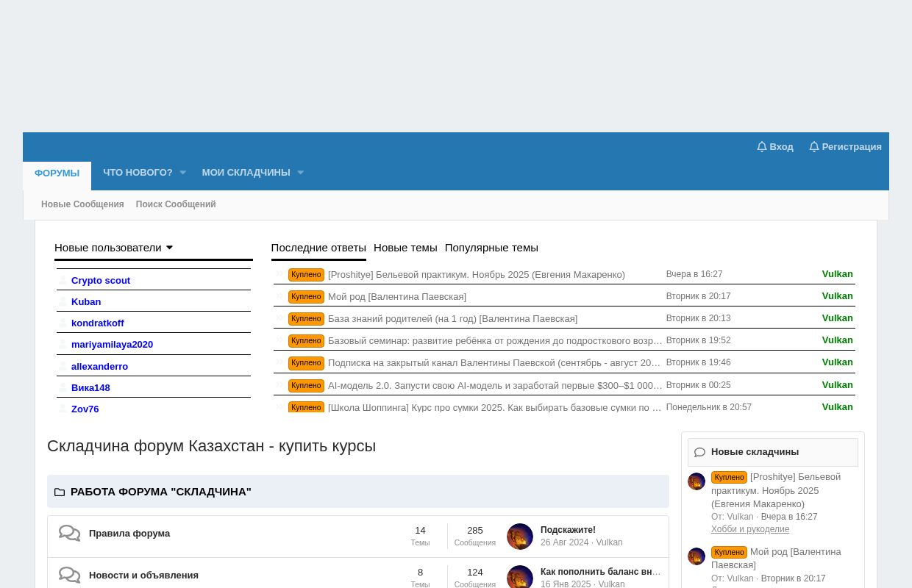Select the Форумы navigation tab
912x588 pixels.
click(57, 173)
